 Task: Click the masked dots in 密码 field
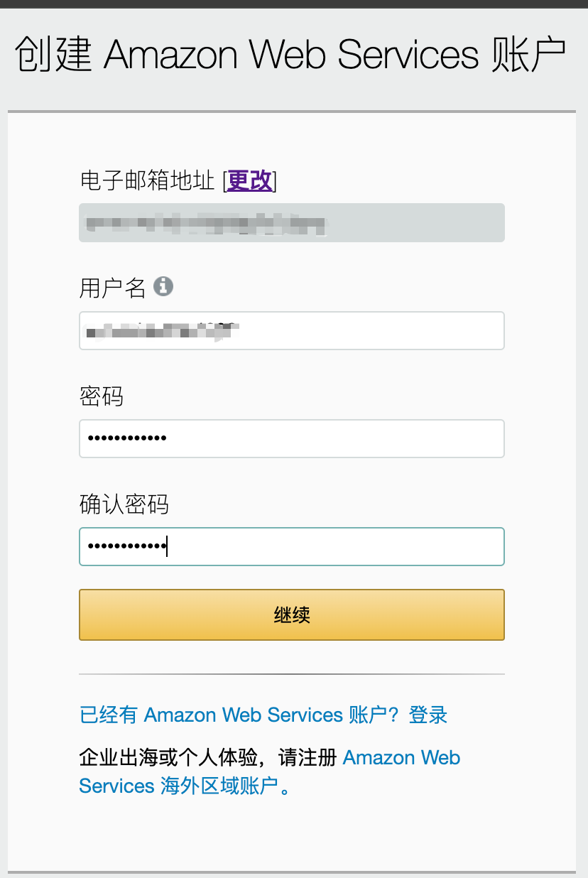(126, 438)
